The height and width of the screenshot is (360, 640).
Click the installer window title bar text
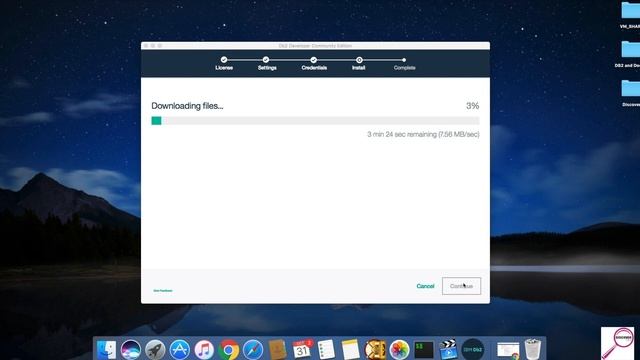coord(315,46)
